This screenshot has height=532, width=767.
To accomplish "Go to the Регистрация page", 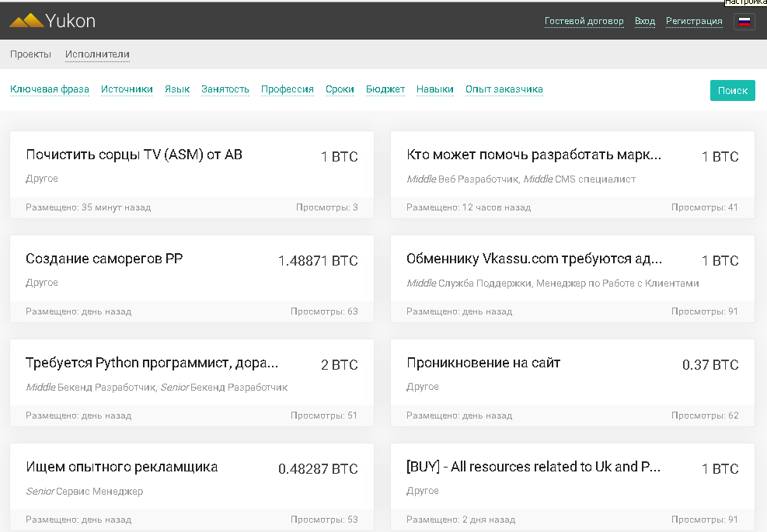I will (694, 22).
